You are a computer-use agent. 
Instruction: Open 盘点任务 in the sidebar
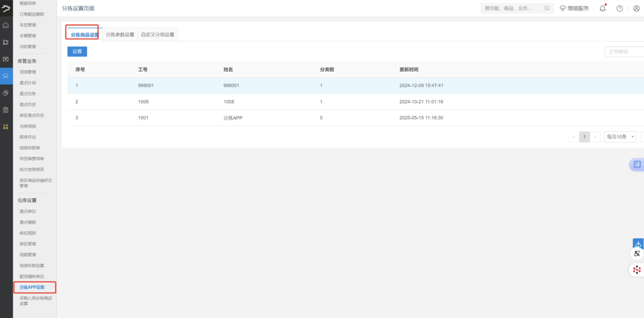coord(28,94)
